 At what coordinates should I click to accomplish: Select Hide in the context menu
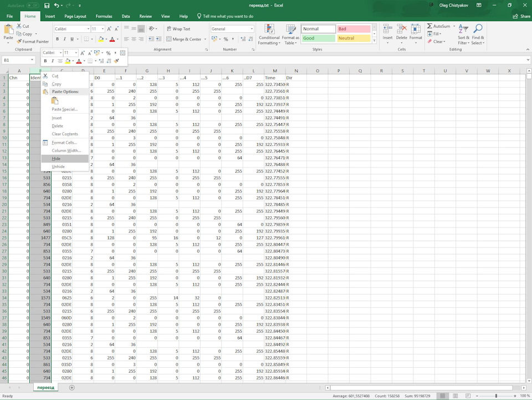(x=65, y=159)
